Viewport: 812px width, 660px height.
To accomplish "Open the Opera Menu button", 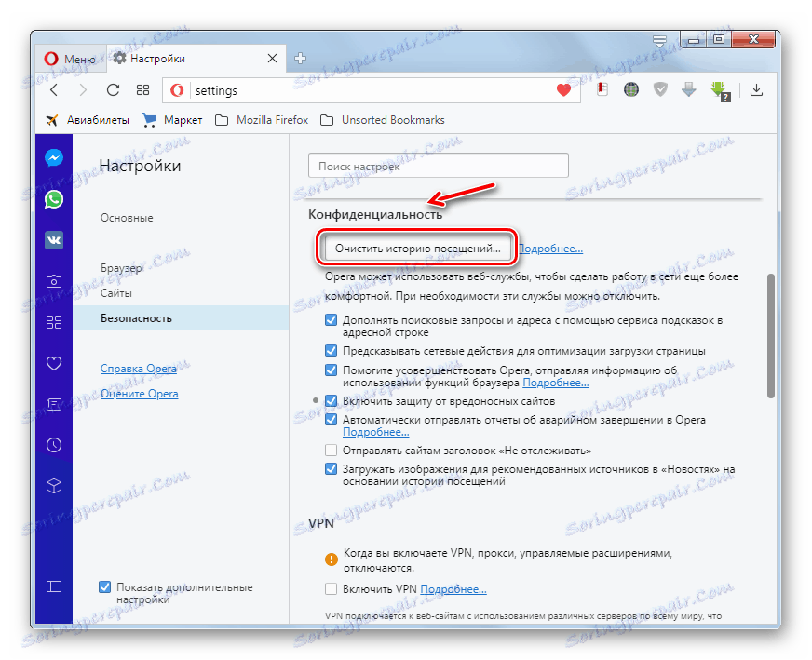I will click(71, 59).
